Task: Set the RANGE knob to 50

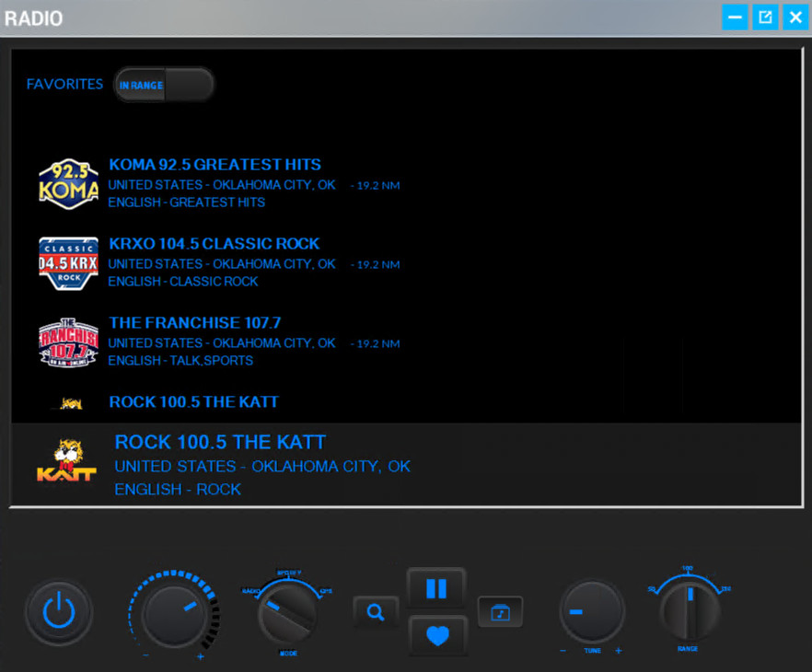Action: pyautogui.click(x=650, y=589)
